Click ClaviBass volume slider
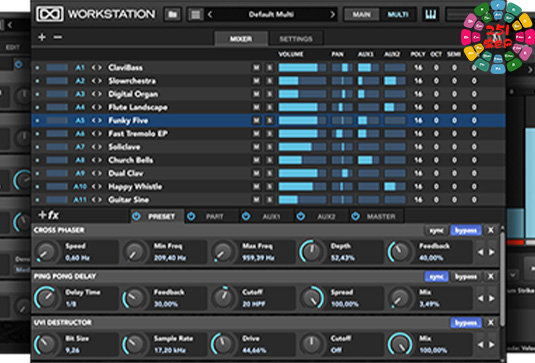The image size is (535, 363). pyautogui.click(x=302, y=68)
